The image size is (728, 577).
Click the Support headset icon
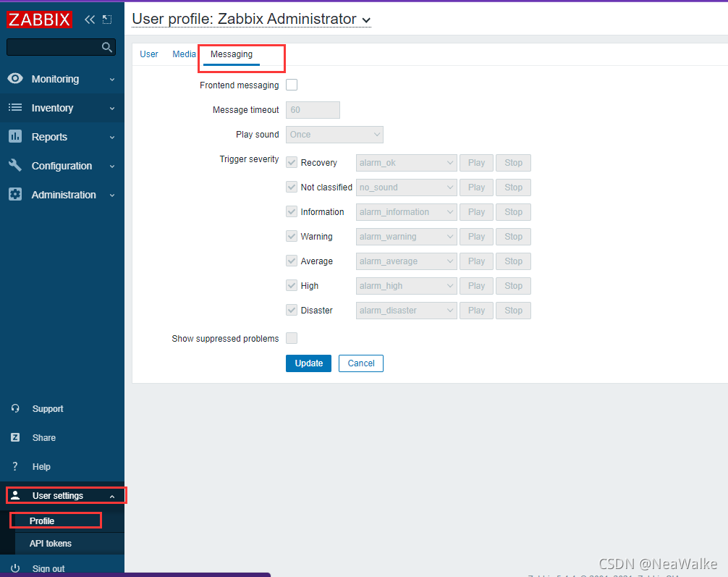15,408
